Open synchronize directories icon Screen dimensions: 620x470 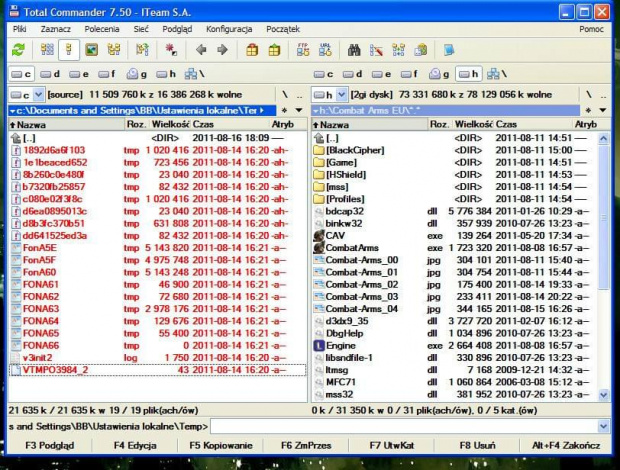(x=398, y=50)
